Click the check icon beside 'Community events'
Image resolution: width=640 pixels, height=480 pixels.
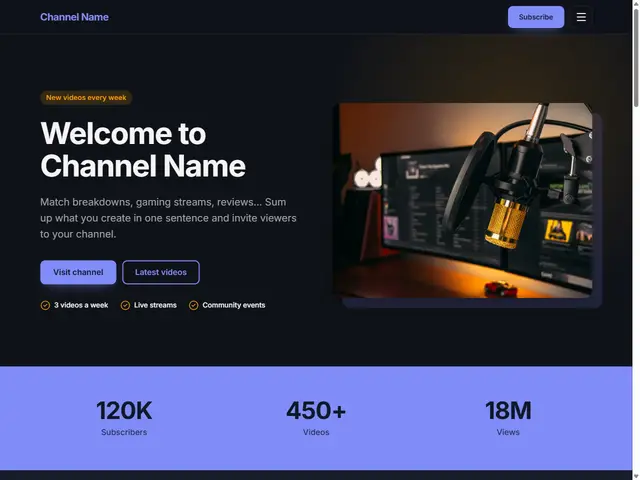click(x=193, y=305)
